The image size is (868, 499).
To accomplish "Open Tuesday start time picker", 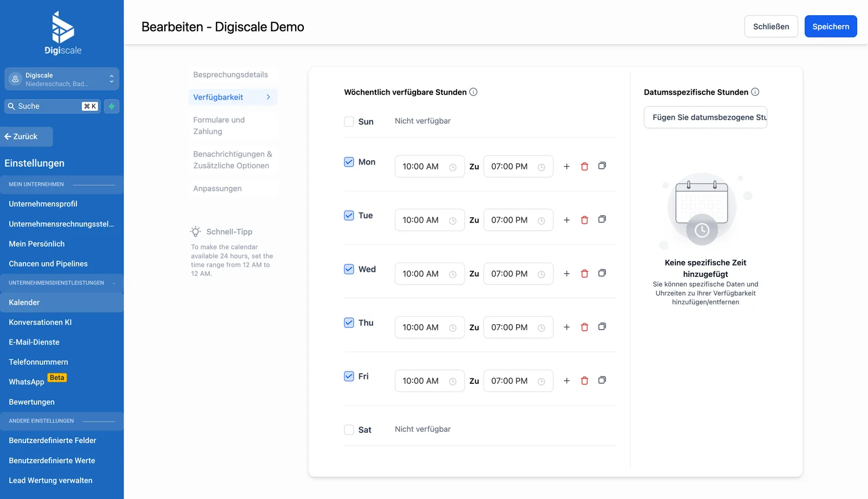I will click(430, 220).
